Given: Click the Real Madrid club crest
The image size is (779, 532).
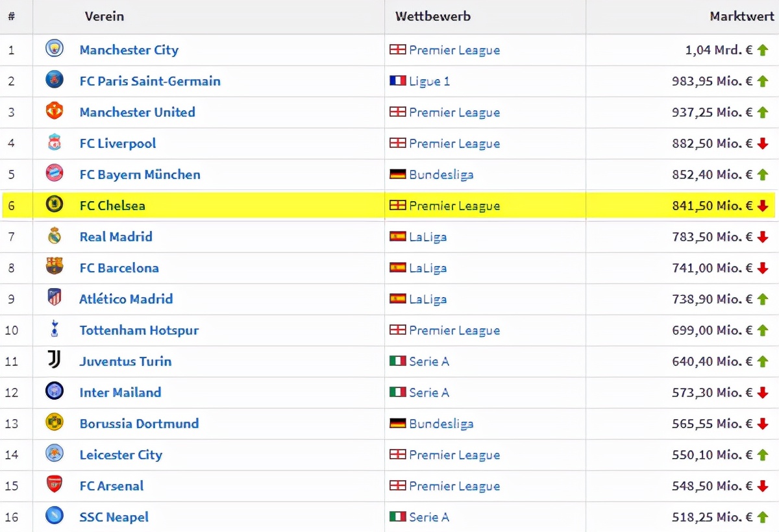Looking at the screenshot, I should click(55, 236).
